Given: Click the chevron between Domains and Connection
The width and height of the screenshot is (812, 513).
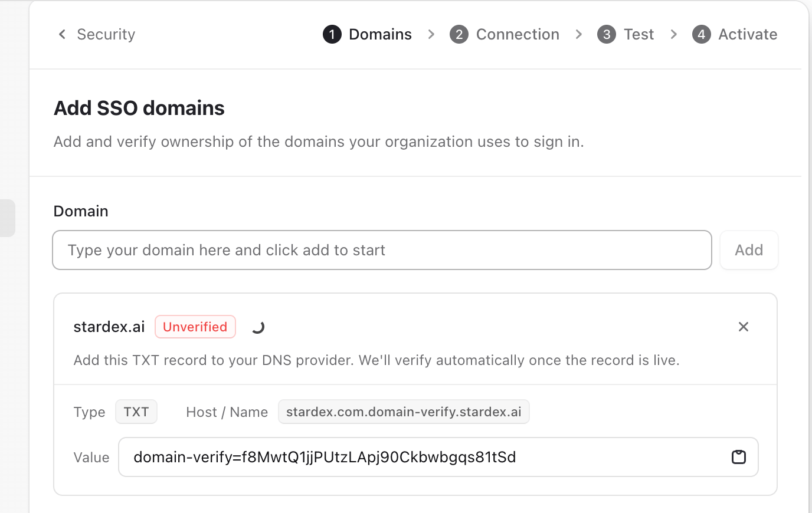Looking at the screenshot, I should 431,34.
